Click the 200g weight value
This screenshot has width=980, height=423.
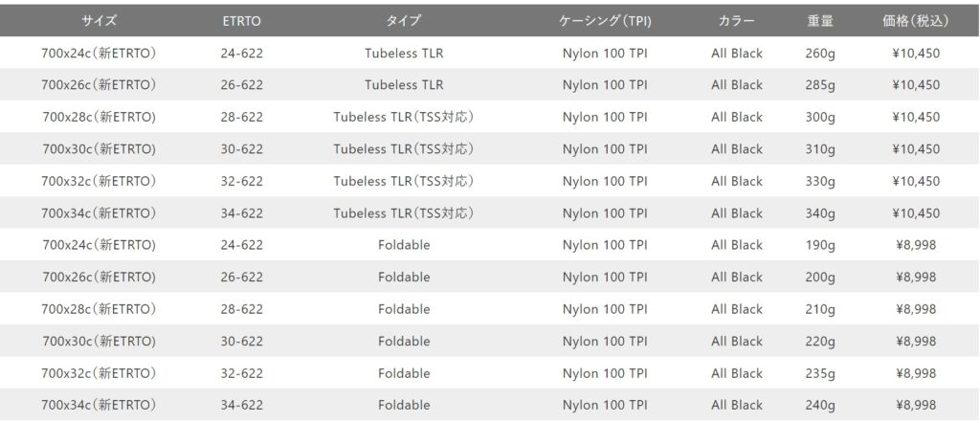point(820,278)
